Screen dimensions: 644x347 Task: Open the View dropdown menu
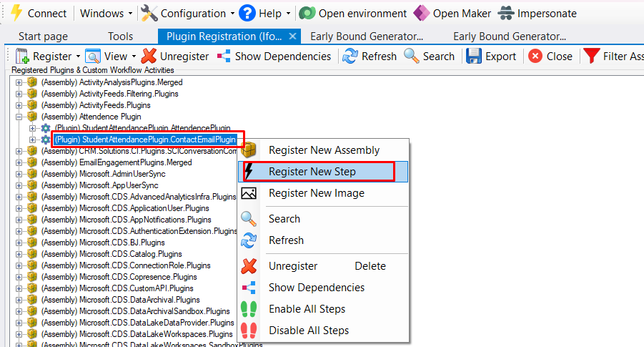[x=132, y=57]
